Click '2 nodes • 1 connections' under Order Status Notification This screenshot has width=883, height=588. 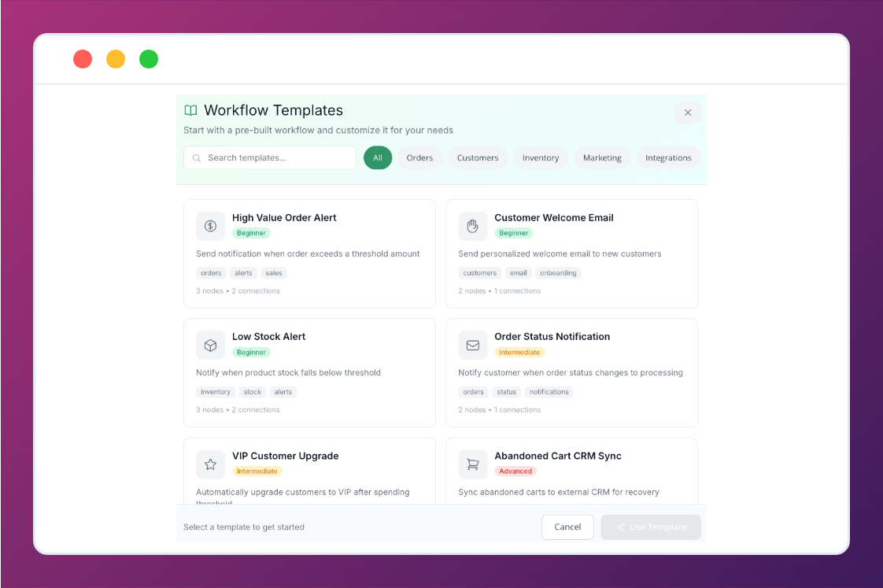(x=500, y=410)
